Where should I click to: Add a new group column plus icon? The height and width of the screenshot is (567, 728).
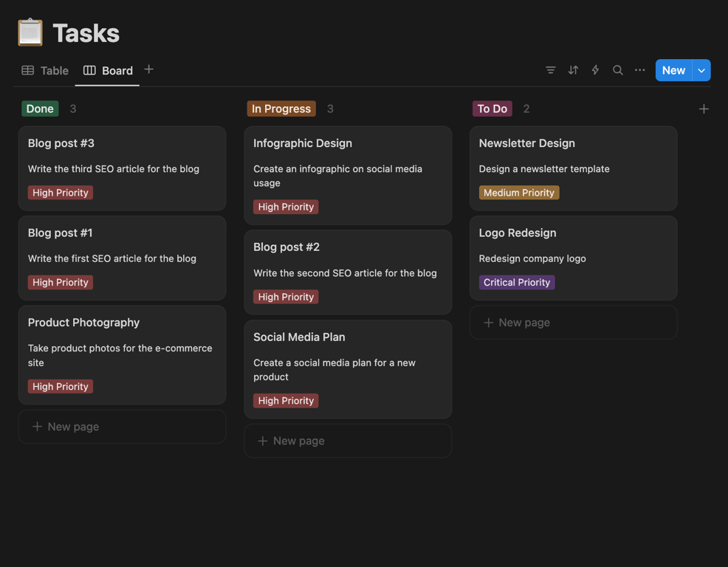[704, 109]
